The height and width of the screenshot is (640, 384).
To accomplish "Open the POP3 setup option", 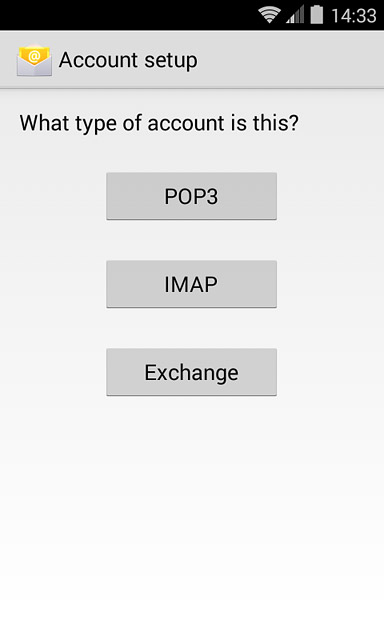I will (x=191, y=196).
